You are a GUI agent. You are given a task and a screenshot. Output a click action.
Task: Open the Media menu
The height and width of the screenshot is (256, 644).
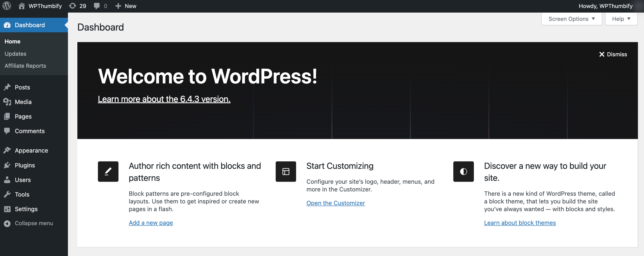[x=34, y=102]
